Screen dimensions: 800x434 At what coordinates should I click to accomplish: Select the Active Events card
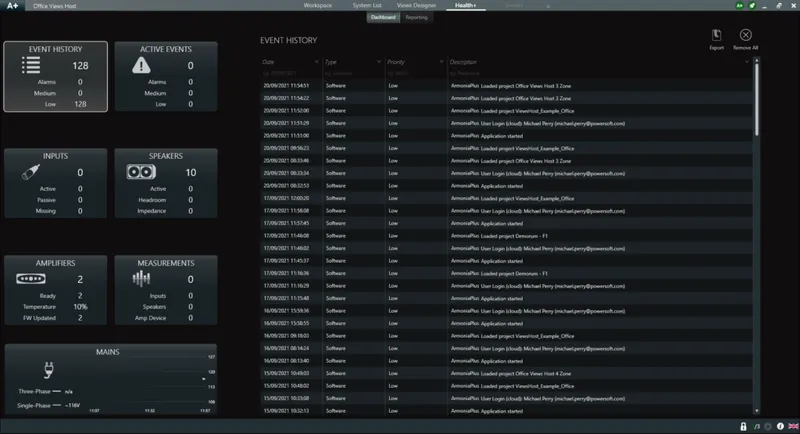point(166,76)
